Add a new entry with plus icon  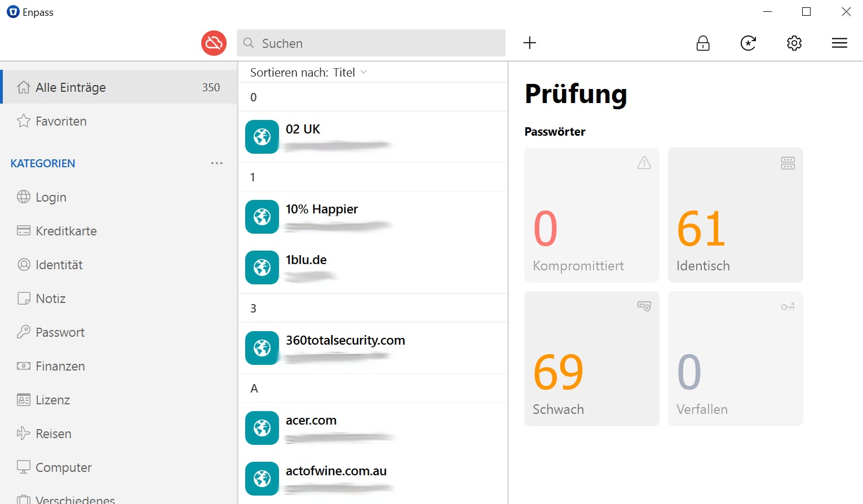[529, 43]
